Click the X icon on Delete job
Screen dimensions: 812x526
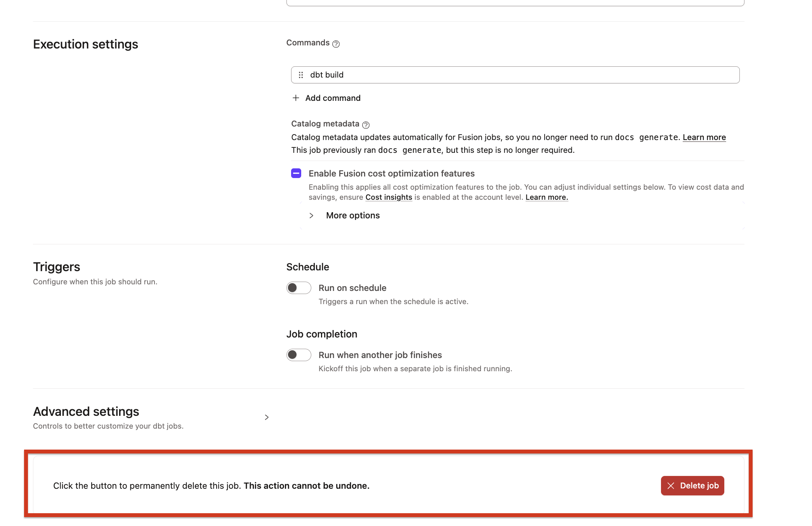pyautogui.click(x=671, y=486)
